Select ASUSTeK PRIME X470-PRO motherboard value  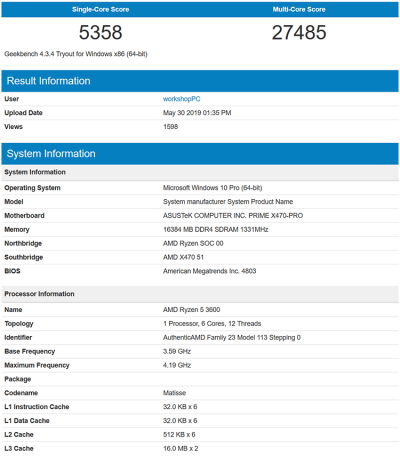pos(233,216)
